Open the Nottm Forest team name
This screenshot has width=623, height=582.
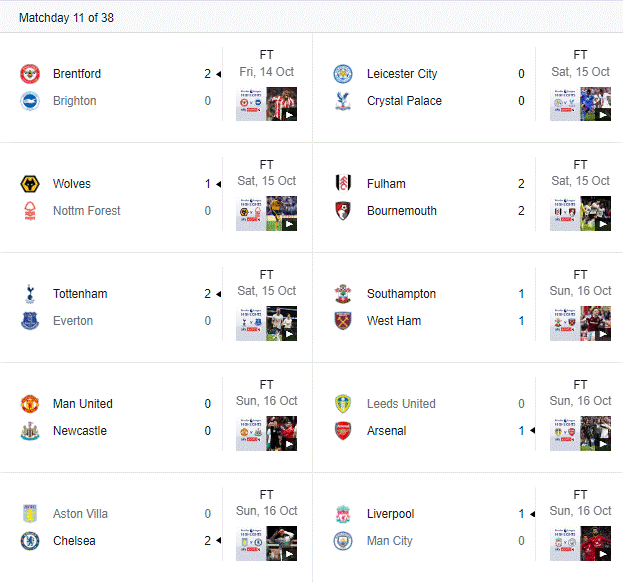tap(87, 211)
